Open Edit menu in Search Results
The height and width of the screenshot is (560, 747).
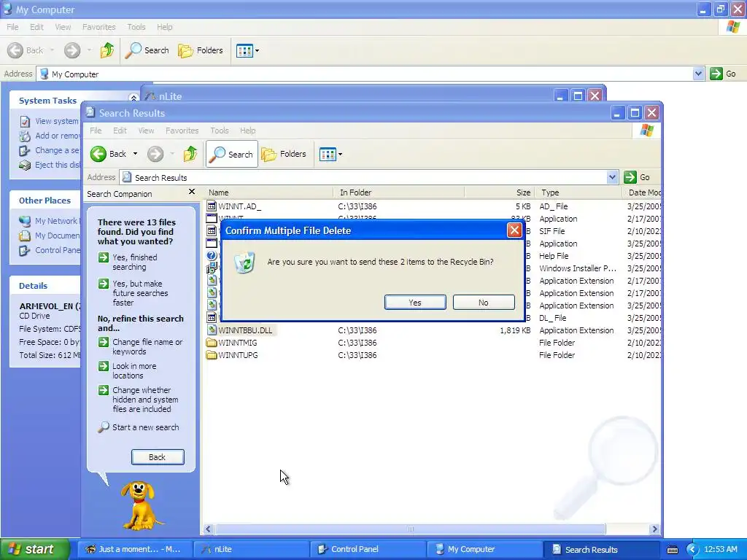pyautogui.click(x=120, y=131)
